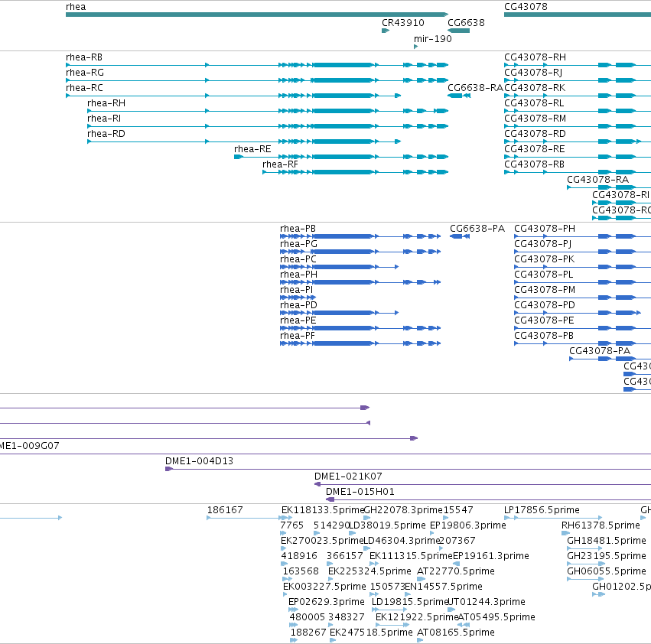Image resolution: width=651 pixels, height=644 pixels.
Task: Open transcript label CG43078-RK
Action: 535,88
